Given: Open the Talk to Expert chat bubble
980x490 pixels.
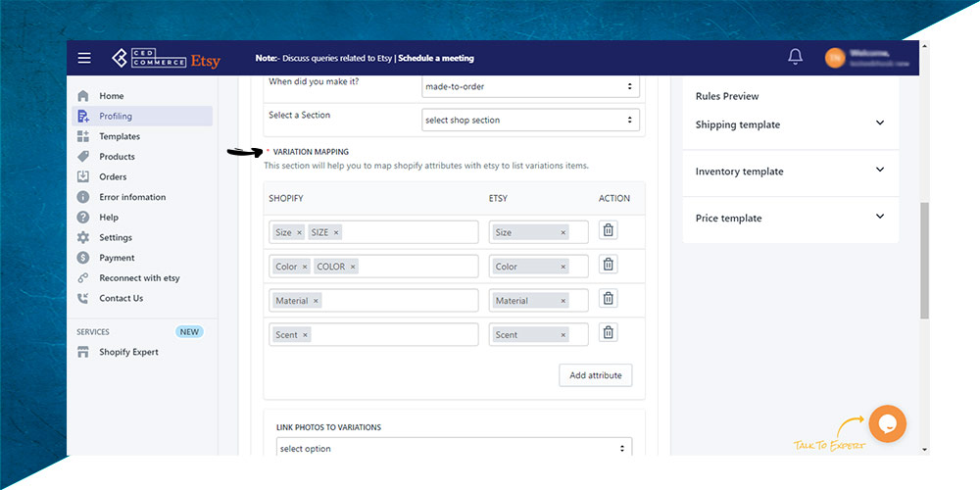Looking at the screenshot, I should point(888,423).
